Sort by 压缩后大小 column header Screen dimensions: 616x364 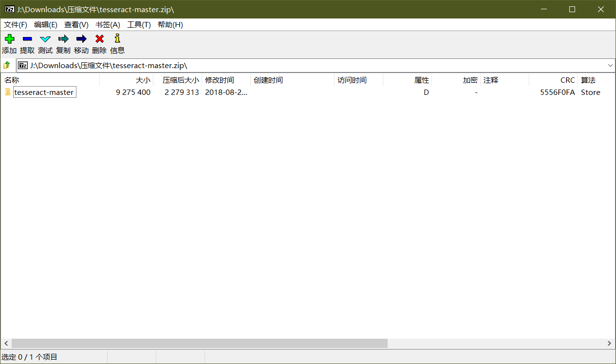(178, 80)
